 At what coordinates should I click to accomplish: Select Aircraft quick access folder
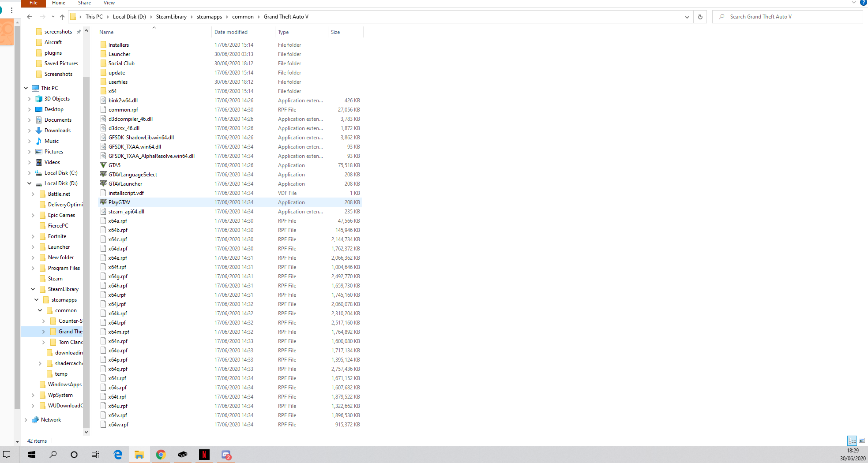coord(53,42)
